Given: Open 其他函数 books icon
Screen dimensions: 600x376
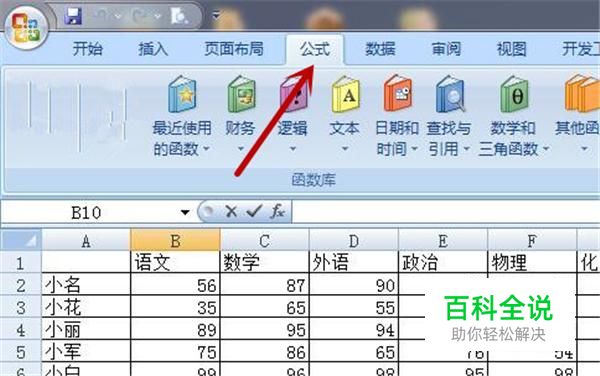Looking at the screenshot, I should (582, 94).
